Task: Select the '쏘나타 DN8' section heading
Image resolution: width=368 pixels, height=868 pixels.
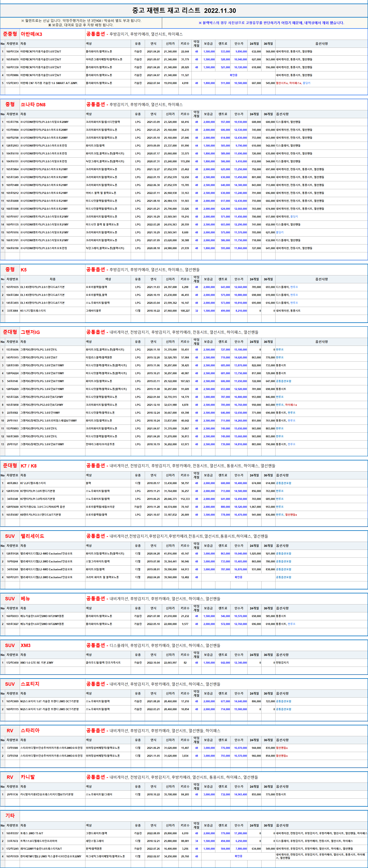Action: point(33,105)
